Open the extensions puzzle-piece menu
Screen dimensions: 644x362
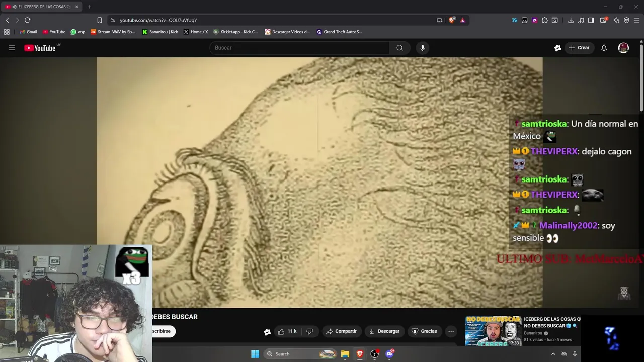click(544, 20)
